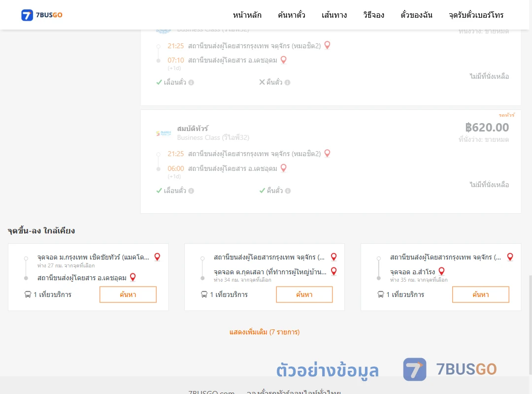The height and width of the screenshot is (394, 532).
Task: Click ค้นหา button in อ.สำโรง card
Action: tap(480, 295)
